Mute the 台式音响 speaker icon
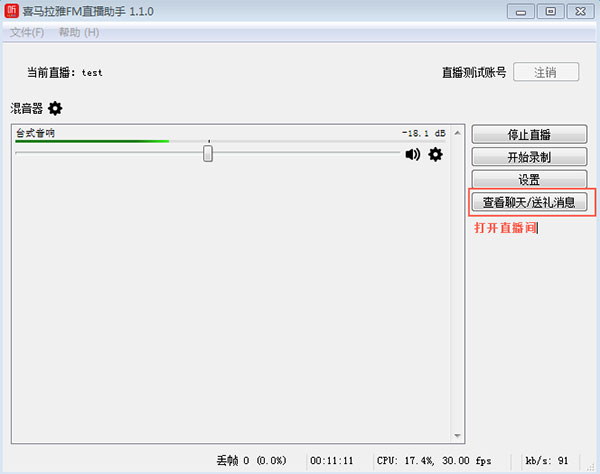The width and height of the screenshot is (600, 474). (x=412, y=155)
